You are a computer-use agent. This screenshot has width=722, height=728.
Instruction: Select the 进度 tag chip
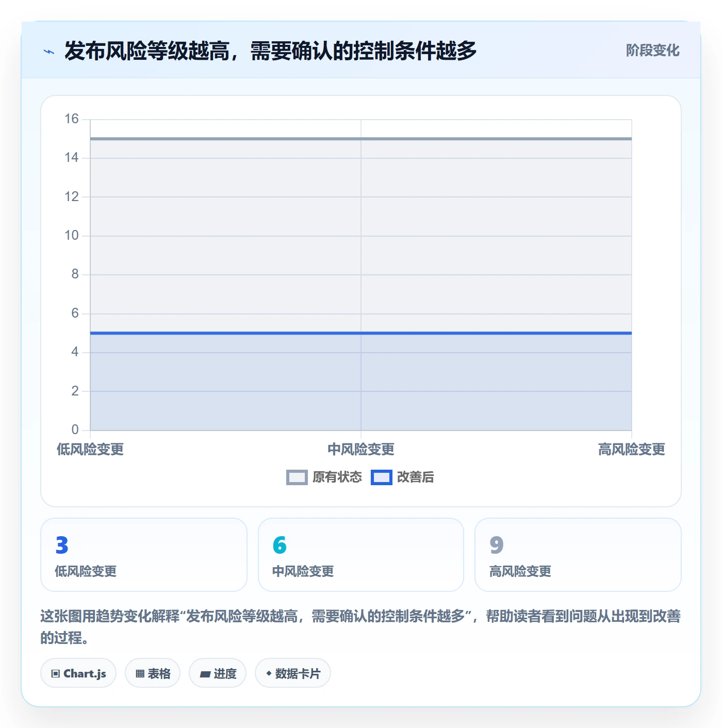point(218,673)
